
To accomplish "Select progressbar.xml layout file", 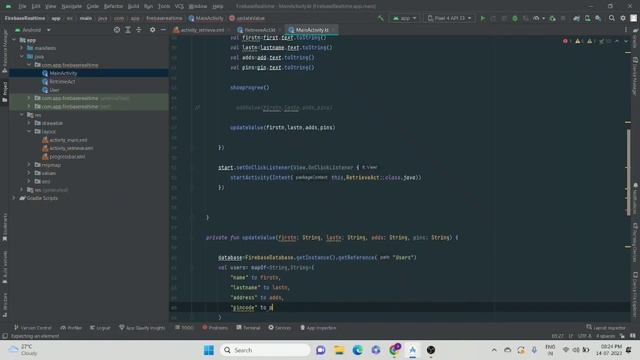I will point(67,156).
